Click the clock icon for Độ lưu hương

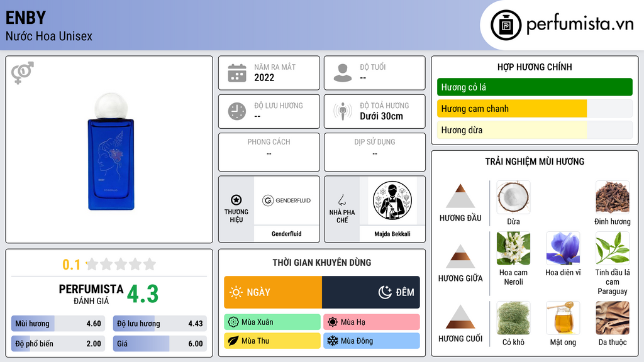click(x=237, y=111)
